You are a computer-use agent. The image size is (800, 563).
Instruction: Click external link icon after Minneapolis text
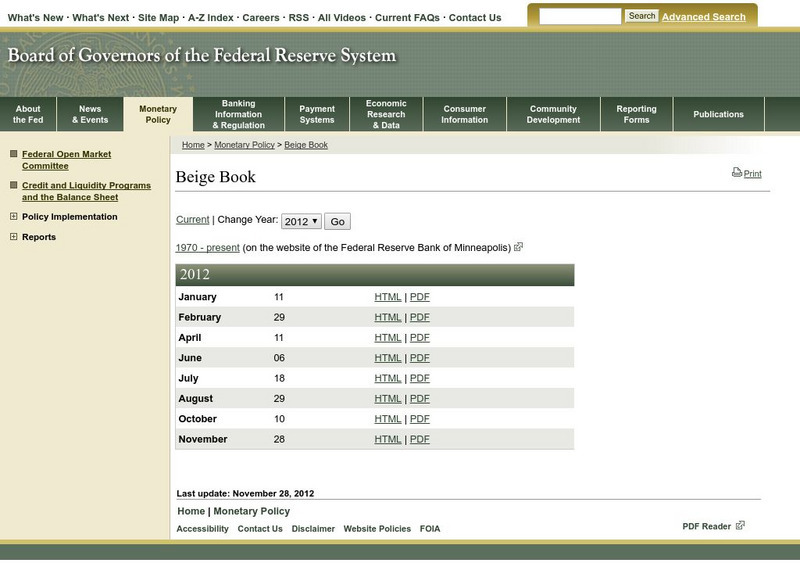point(518,247)
